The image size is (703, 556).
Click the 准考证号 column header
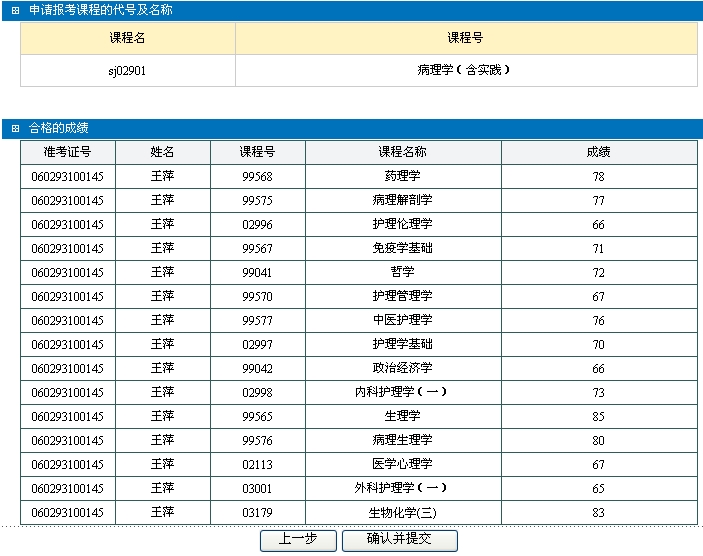[x=67, y=152]
